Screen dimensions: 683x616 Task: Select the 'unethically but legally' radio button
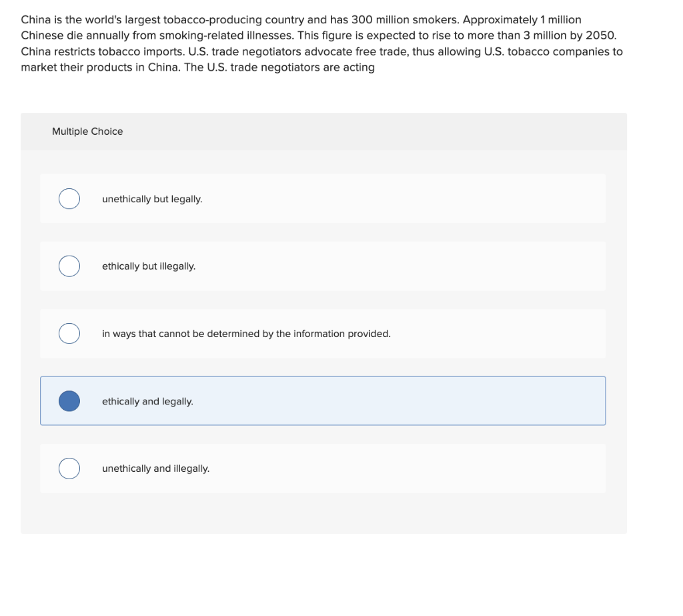coord(69,199)
